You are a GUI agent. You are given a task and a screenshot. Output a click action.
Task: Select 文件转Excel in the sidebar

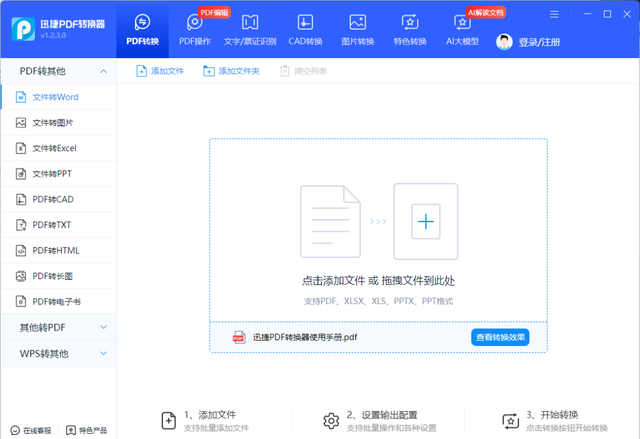[59, 148]
